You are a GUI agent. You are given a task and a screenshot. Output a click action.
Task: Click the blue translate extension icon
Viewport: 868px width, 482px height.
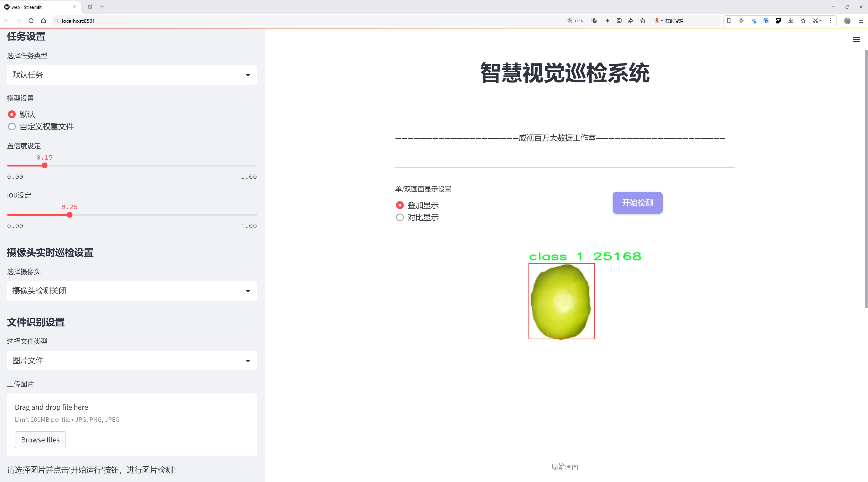click(766, 20)
